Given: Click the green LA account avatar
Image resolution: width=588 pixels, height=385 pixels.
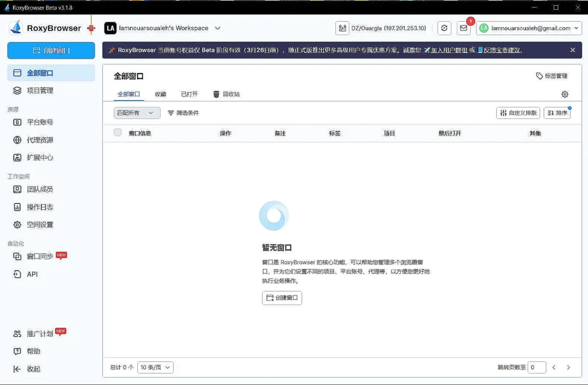Looking at the screenshot, I should (484, 28).
